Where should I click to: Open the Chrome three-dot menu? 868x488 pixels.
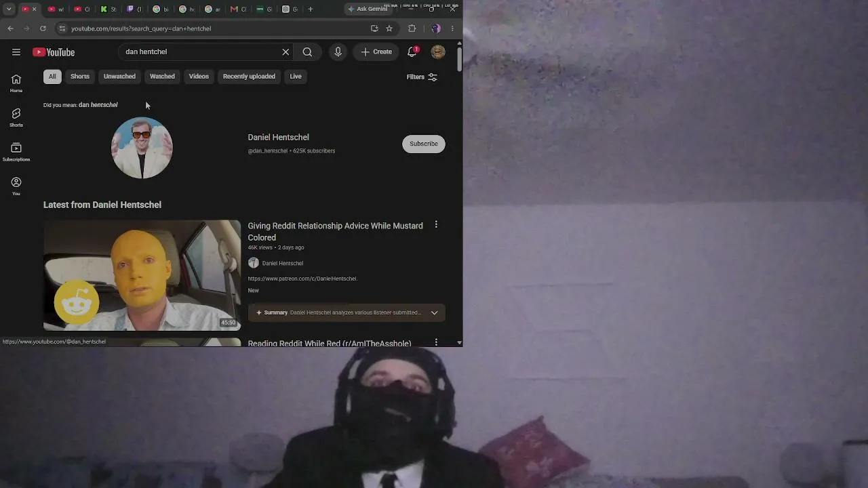point(452,28)
